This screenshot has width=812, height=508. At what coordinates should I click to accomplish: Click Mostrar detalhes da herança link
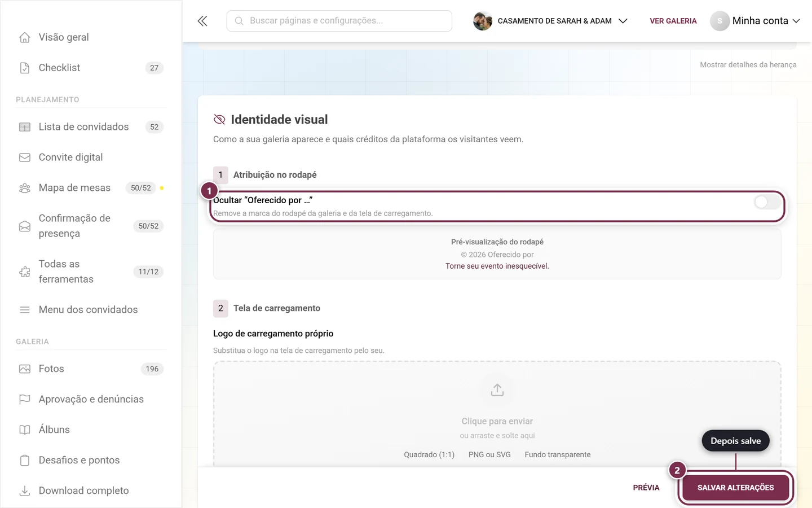pyautogui.click(x=748, y=65)
